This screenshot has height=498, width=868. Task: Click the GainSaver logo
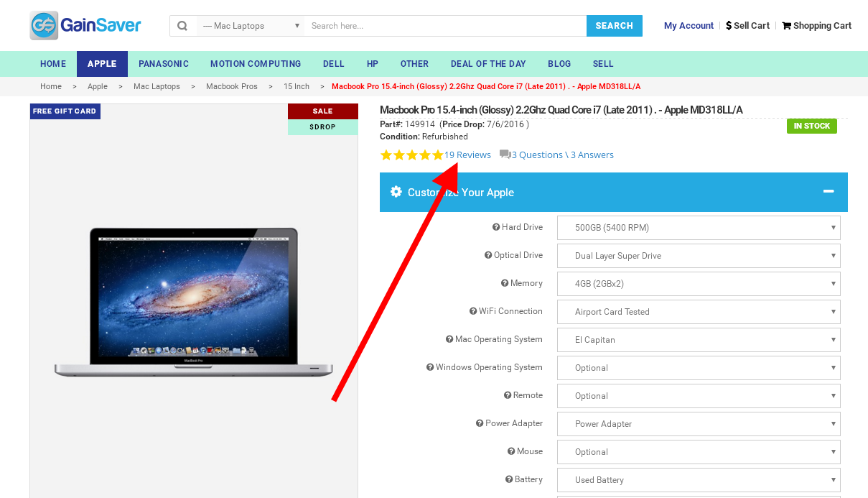pyautogui.click(x=86, y=26)
